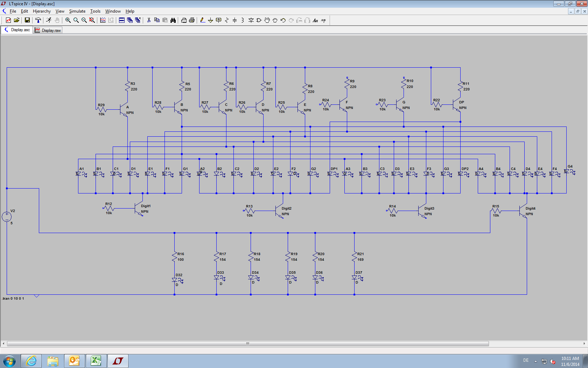Place a Resistor from the toolbar

226,20
